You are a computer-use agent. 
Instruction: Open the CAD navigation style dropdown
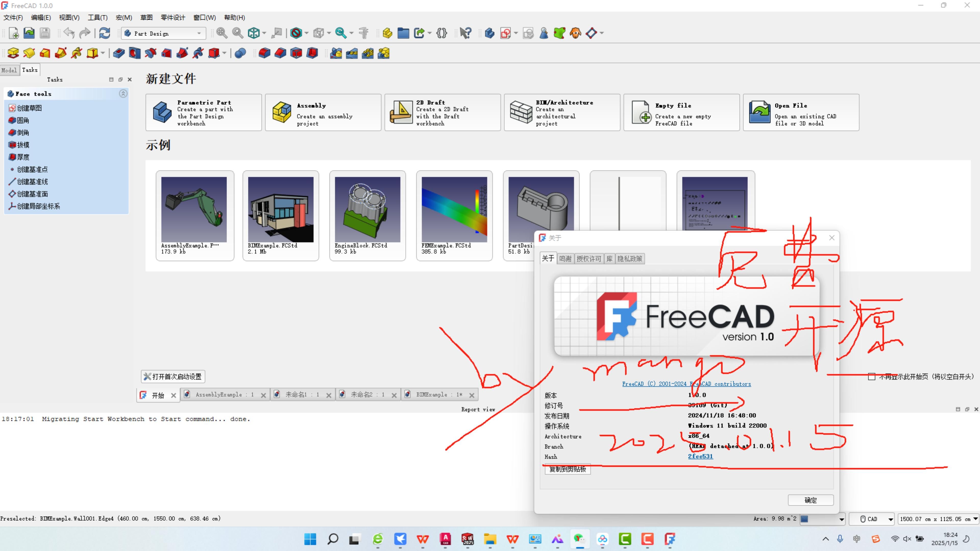point(872,519)
